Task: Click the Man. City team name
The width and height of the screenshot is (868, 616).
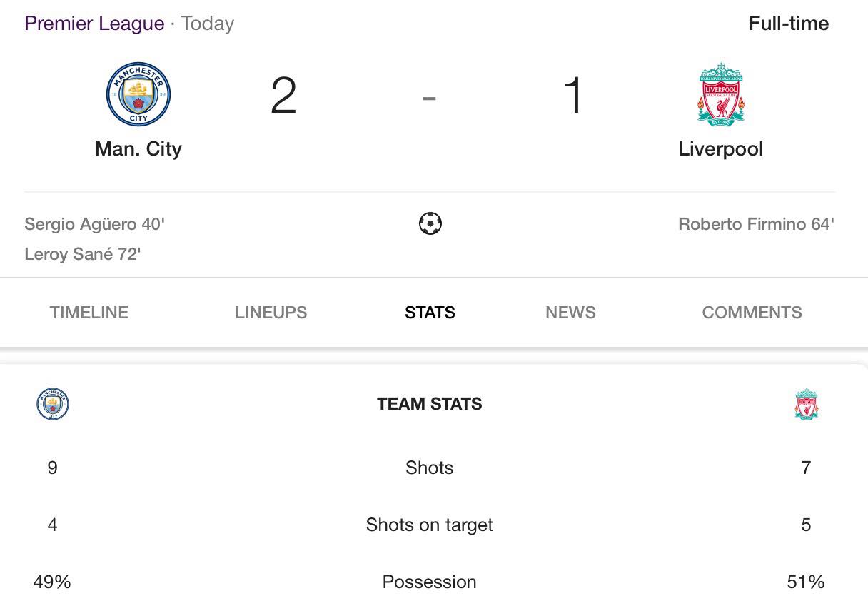Action: (x=138, y=149)
